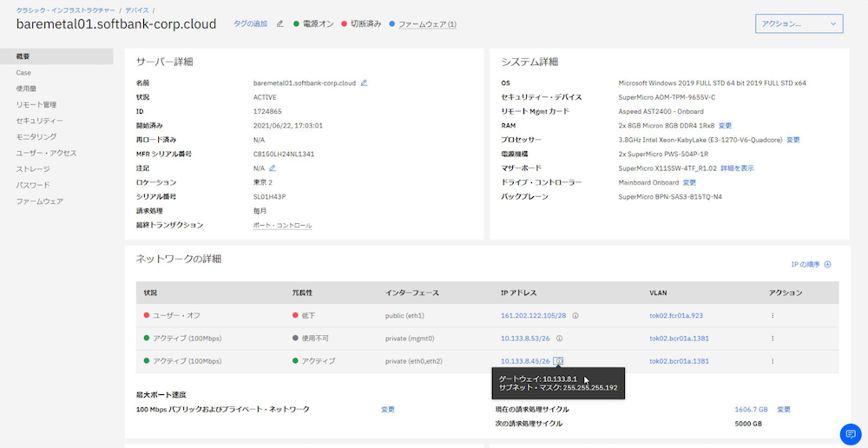Open the モニタリング sidebar section
Viewport: 868px width, 448px height.
(36, 136)
